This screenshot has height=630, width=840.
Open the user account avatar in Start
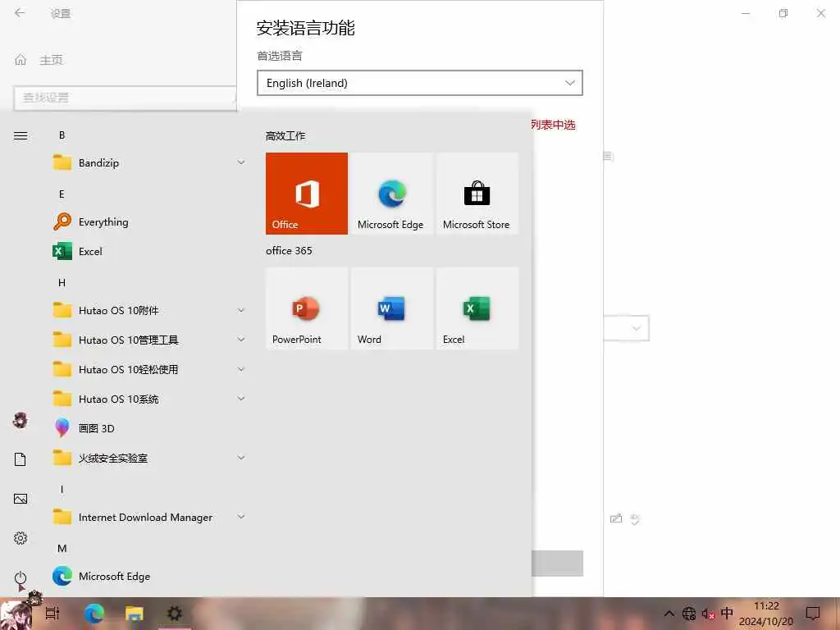(21, 421)
